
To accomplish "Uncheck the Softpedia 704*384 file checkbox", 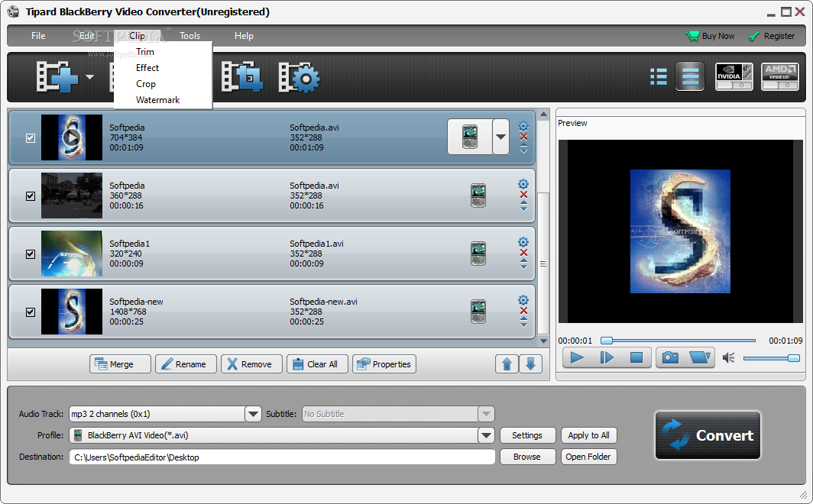I will pos(31,137).
